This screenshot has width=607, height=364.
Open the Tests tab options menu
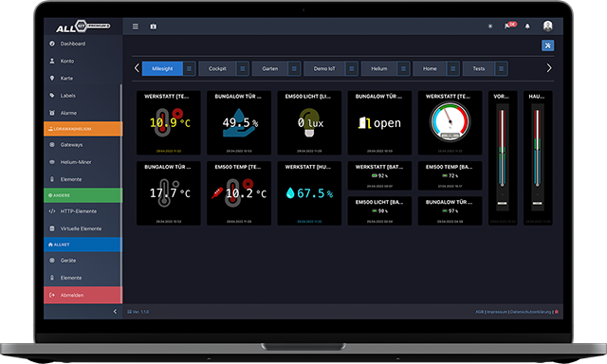coord(502,69)
